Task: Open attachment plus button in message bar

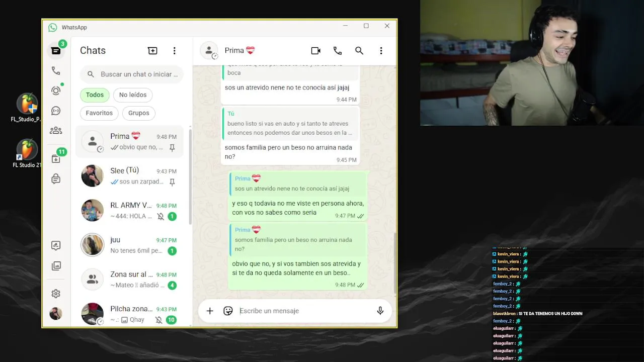Action: [210, 311]
